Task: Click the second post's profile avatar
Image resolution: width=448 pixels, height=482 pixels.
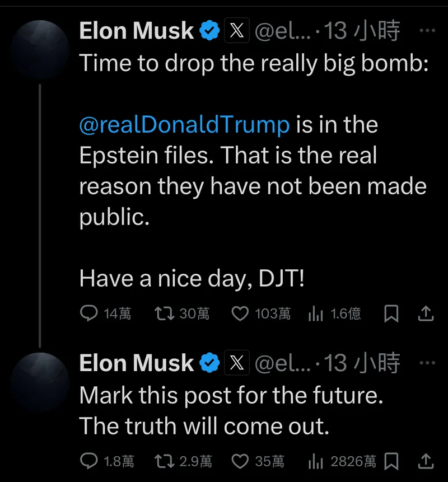Action: tap(39, 381)
